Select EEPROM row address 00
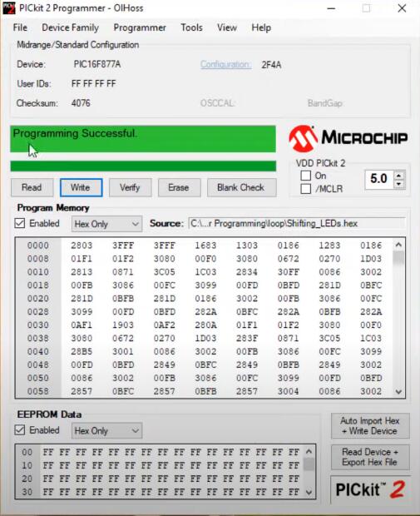Viewport: 420px width, 516px height. coord(27,452)
